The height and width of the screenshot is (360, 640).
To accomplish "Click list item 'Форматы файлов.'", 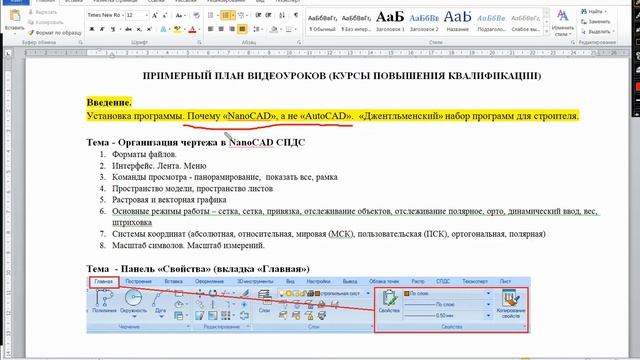I will click(x=144, y=154).
